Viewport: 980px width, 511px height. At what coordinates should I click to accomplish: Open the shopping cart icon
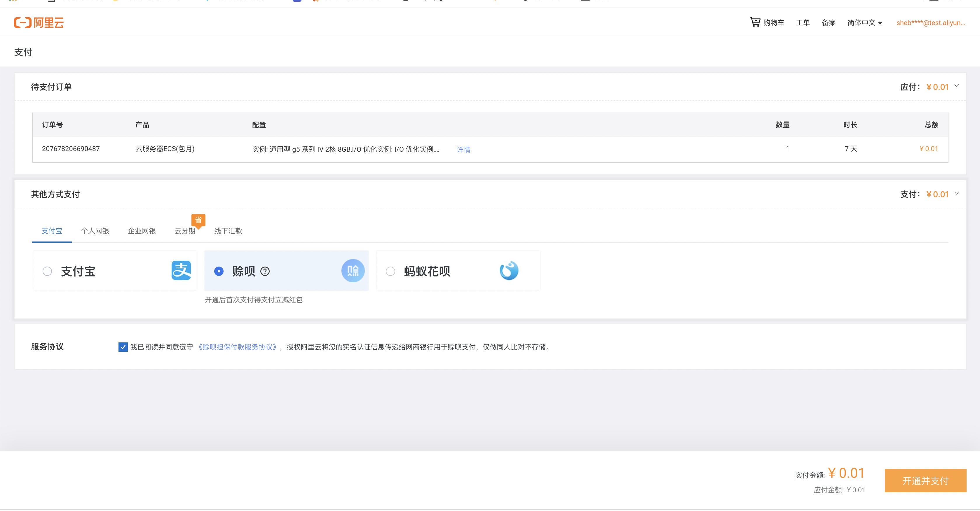(755, 22)
